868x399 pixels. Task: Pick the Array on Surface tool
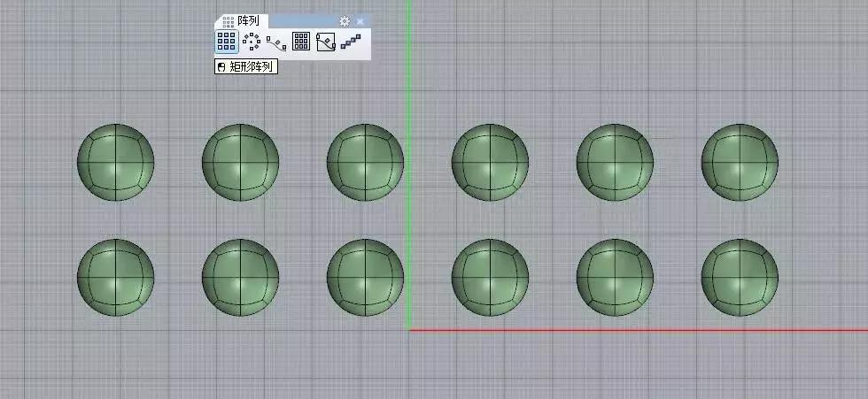(x=301, y=42)
